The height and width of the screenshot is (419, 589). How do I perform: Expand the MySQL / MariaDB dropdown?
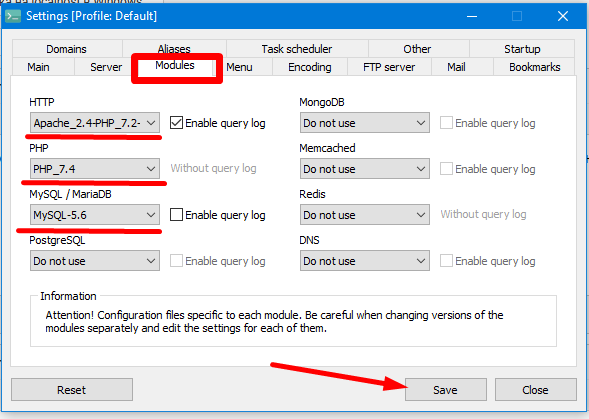pos(95,215)
